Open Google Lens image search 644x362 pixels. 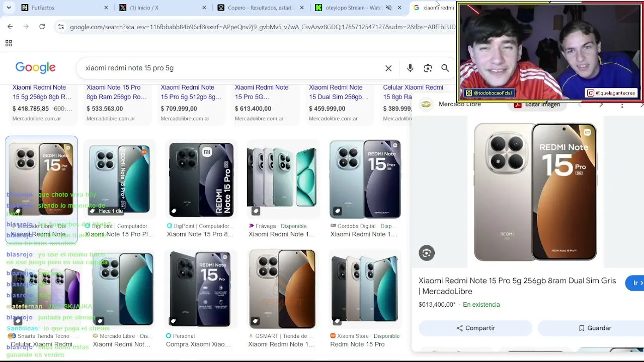[x=428, y=68]
